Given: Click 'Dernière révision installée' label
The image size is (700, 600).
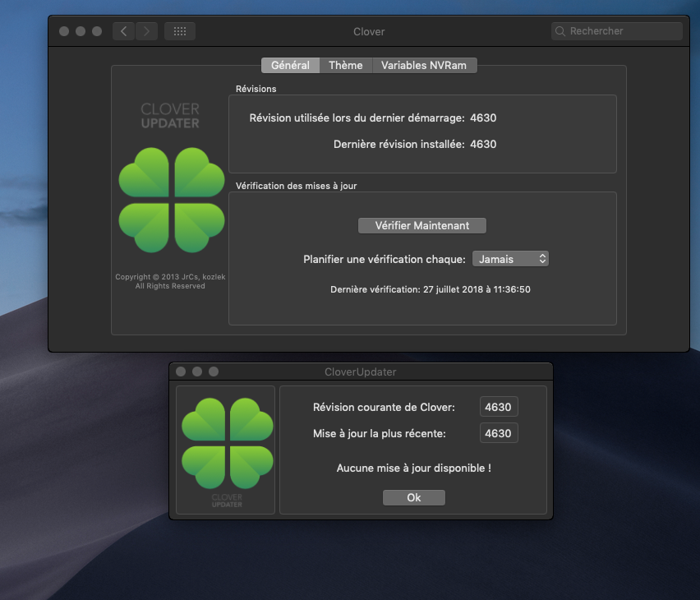Looking at the screenshot, I should pos(398,145).
